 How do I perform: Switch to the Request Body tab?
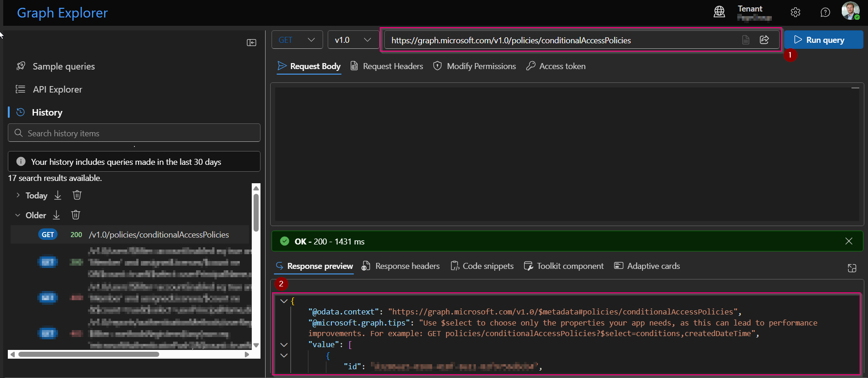coord(309,66)
